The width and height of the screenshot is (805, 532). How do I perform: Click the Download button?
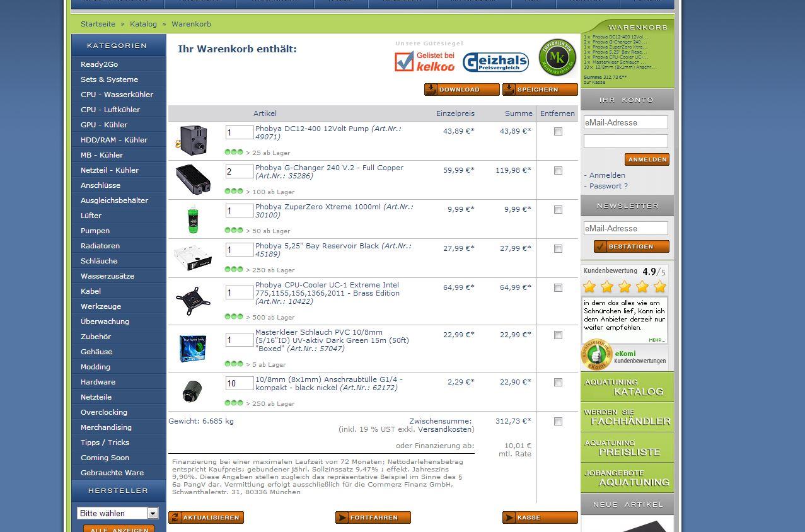click(x=461, y=90)
